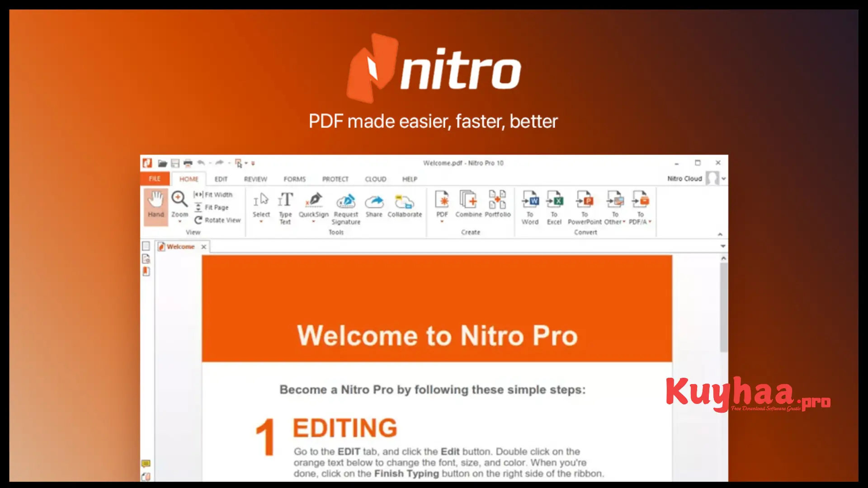Click the Print icon in title bar
This screenshot has width=868, height=488.
tap(188, 163)
